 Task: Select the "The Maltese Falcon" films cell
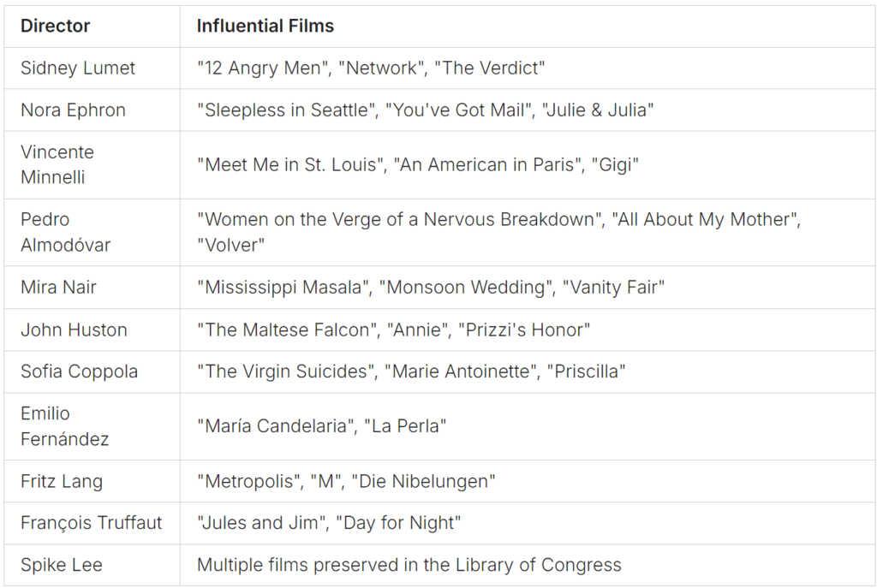(x=528, y=330)
